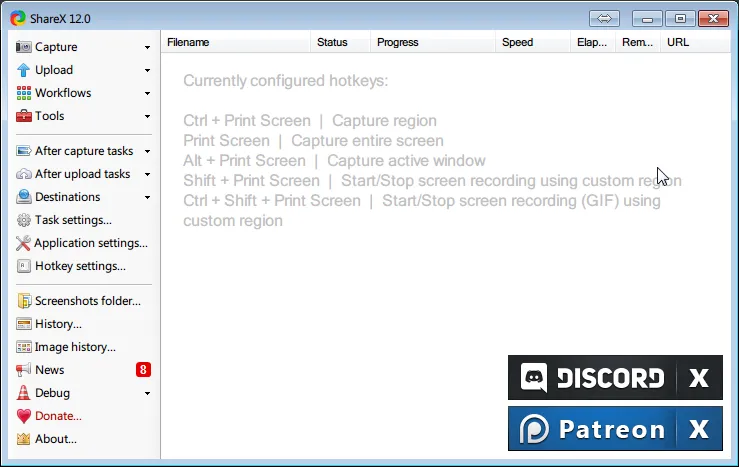Click the Elap... column header
739x467 pixels.
coord(593,42)
